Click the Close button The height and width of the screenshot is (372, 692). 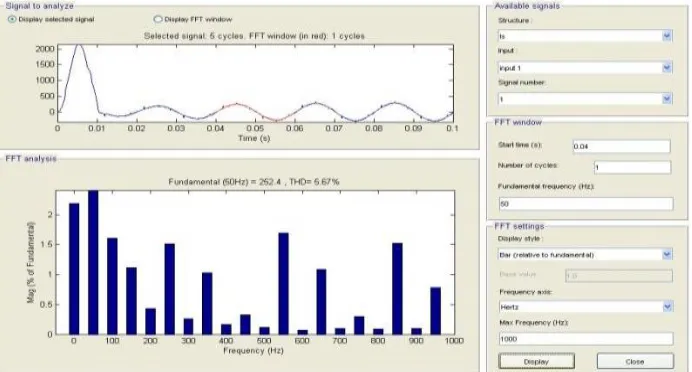click(635, 361)
